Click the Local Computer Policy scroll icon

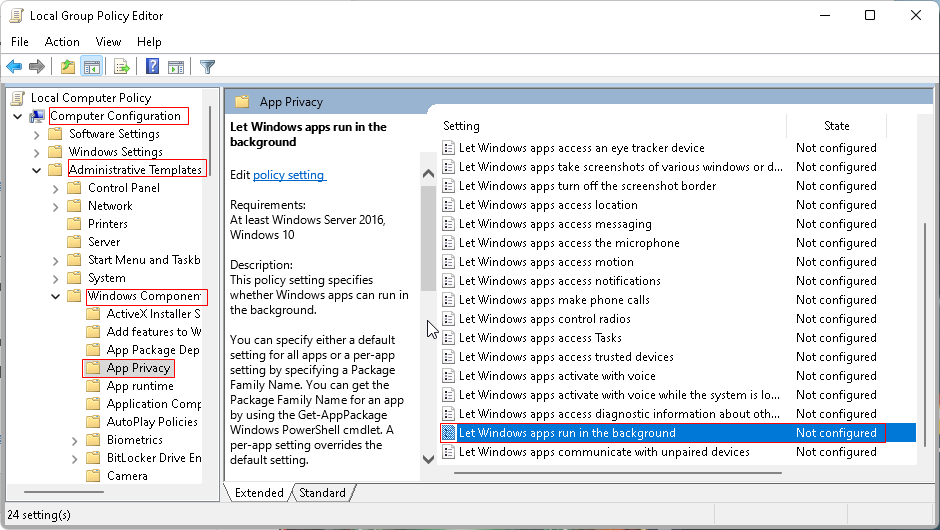[x=19, y=98]
